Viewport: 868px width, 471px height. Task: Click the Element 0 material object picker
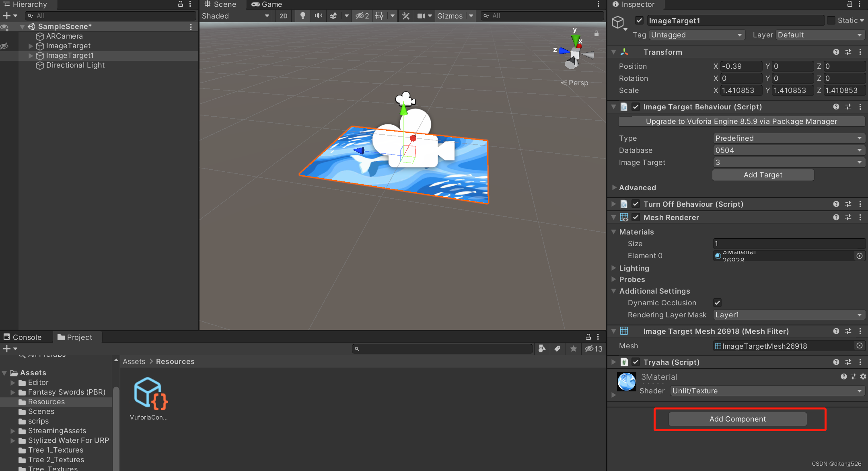860,256
